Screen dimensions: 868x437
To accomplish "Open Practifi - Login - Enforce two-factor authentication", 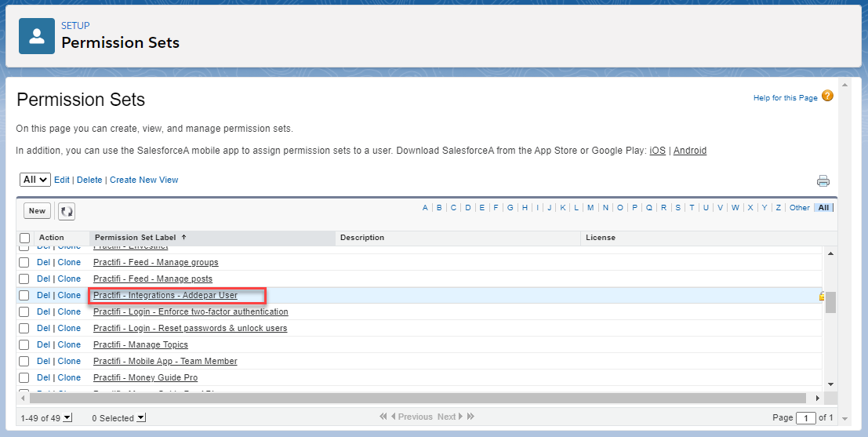I will pyautogui.click(x=191, y=311).
